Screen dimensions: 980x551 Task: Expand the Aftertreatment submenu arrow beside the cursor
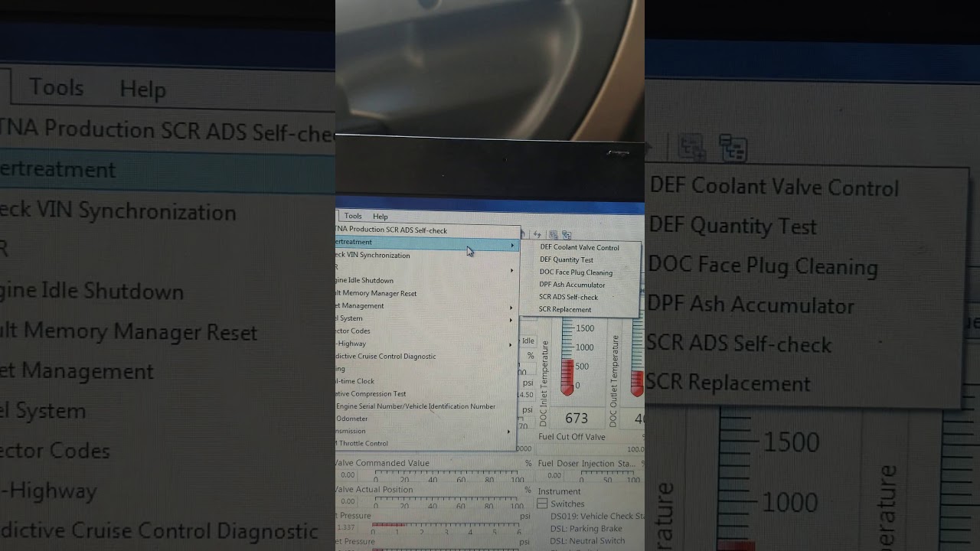click(x=512, y=245)
